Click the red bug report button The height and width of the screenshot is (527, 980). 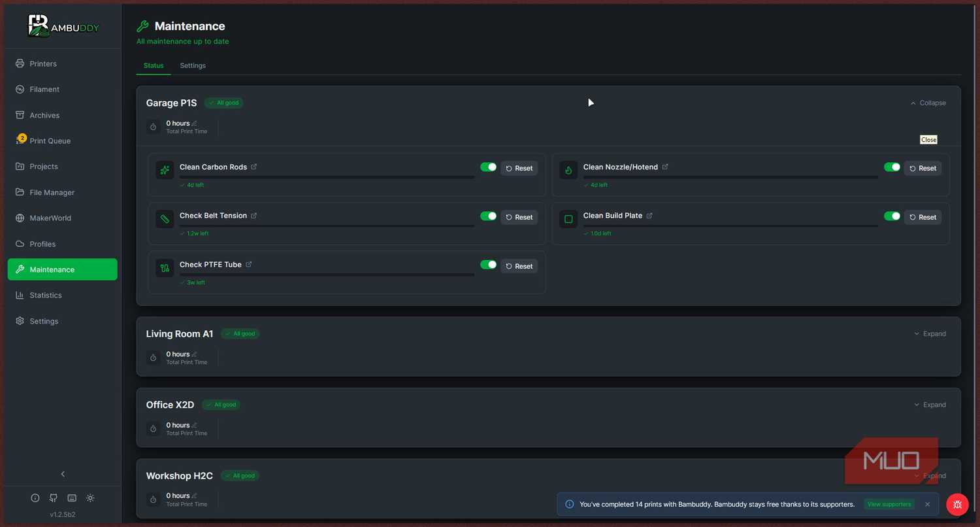(x=957, y=504)
